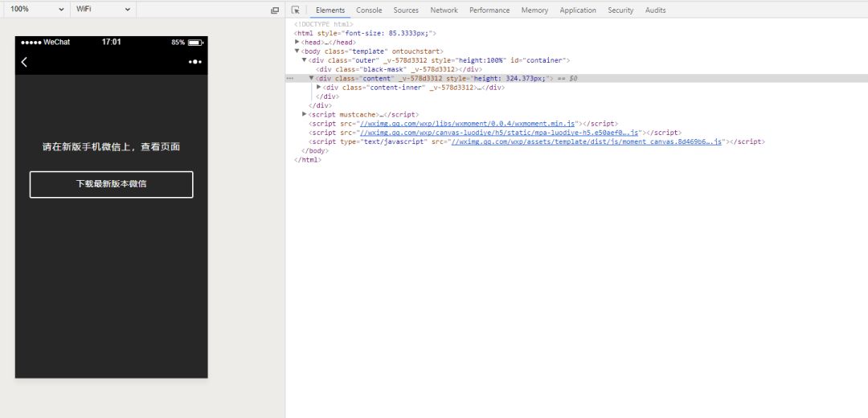The height and width of the screenshot is (418, 868).
Task: Expand the div class content-inner node
Action: [x=318, y=87]
